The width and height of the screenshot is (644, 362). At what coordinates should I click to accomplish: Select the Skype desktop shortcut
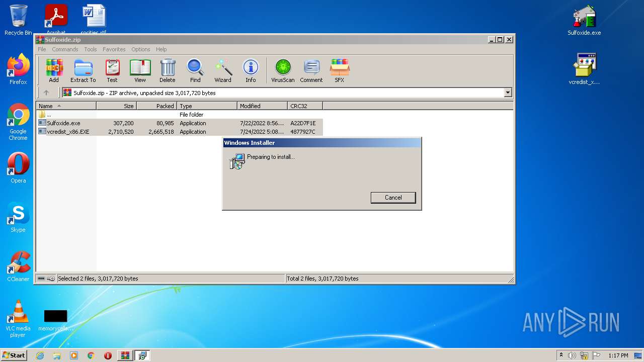pos(18,217)
